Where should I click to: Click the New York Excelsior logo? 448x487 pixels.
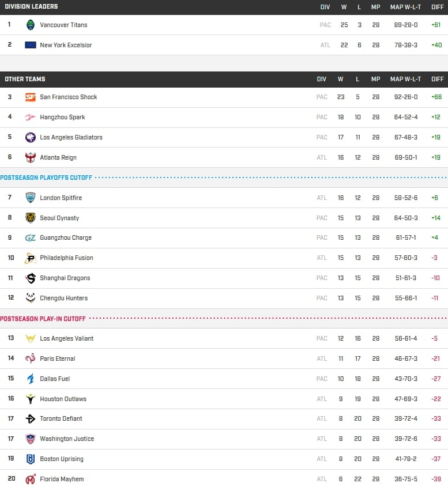(x=31, y=45)
